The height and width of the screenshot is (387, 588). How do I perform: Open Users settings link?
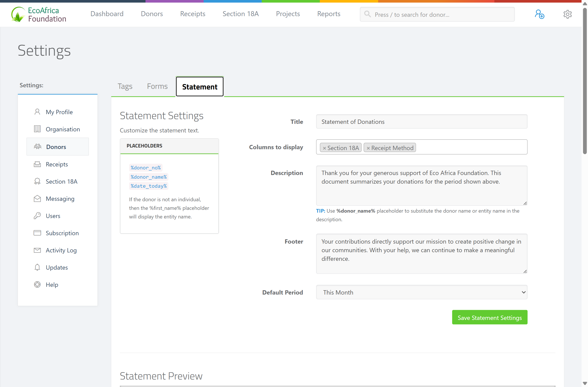click(53, 216)
